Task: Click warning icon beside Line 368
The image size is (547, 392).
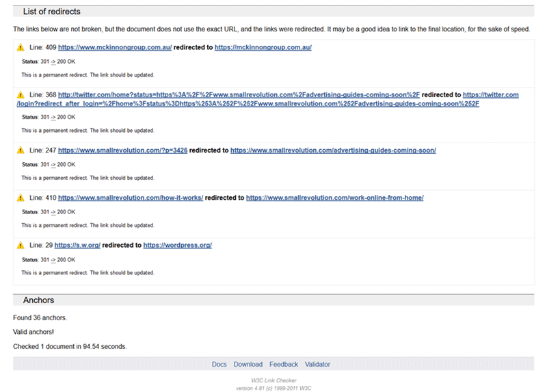Action: 21,95
